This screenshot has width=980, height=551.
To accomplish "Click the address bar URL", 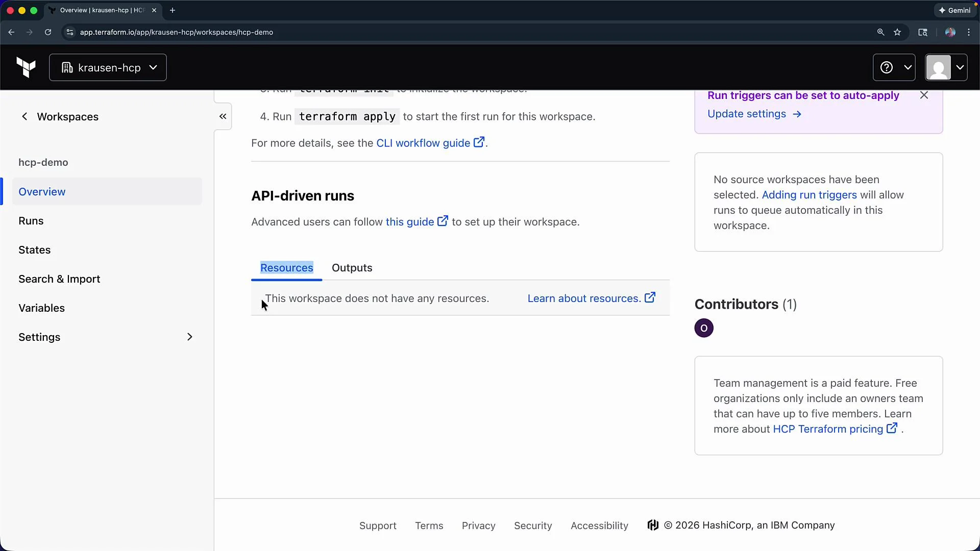I will (177, 32).
